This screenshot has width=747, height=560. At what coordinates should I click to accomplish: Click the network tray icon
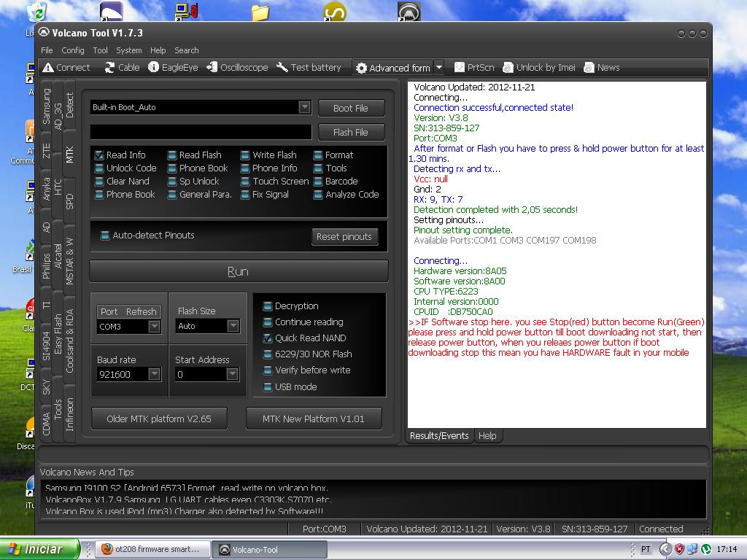[x=692, y=550]
